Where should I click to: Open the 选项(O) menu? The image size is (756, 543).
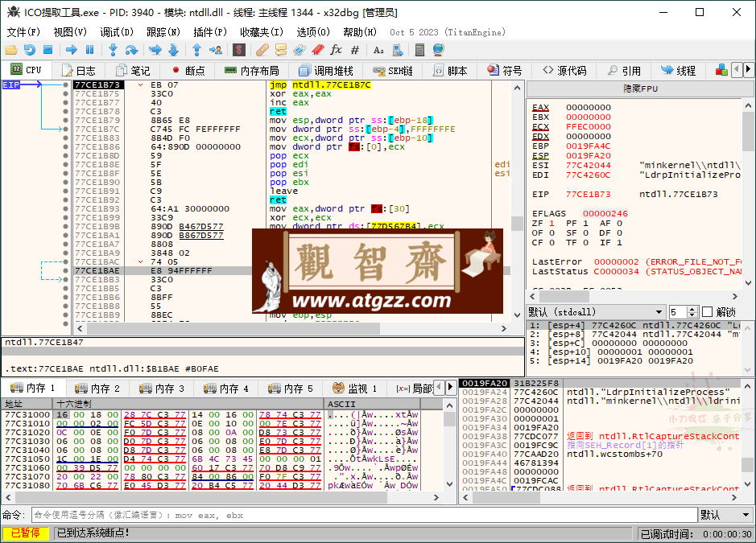tap(313, 32)
